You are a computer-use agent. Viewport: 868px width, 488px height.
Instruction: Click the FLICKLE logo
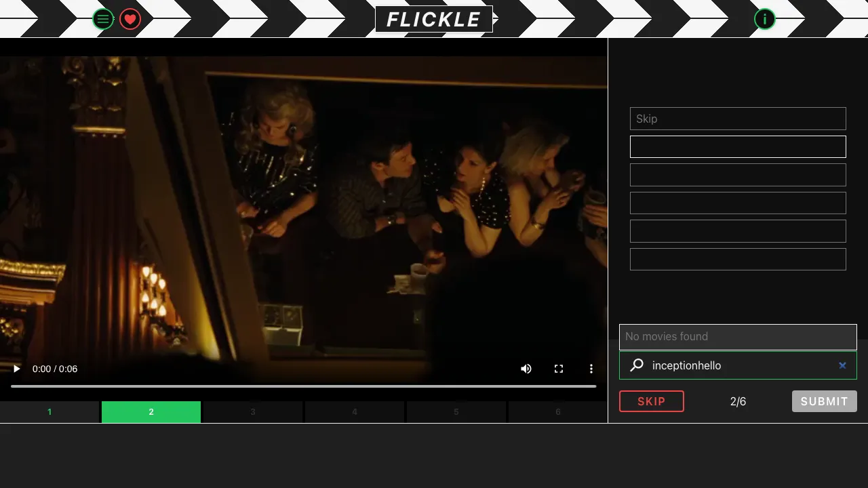[x=434, y=19]
